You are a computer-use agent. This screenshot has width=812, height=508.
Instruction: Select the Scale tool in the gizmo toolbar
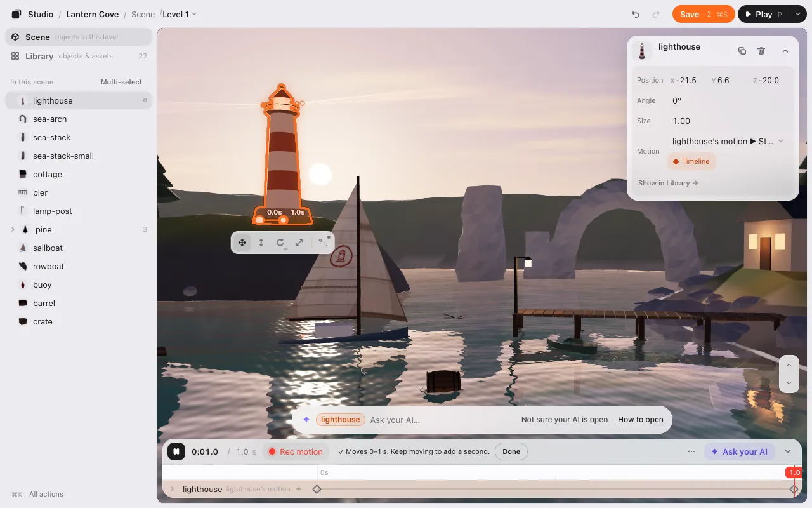click(x=299, y=243)
